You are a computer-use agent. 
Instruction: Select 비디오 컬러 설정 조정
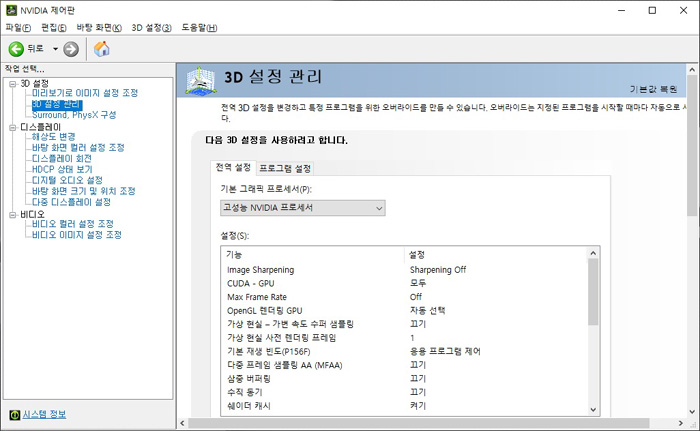pos(73,224)
